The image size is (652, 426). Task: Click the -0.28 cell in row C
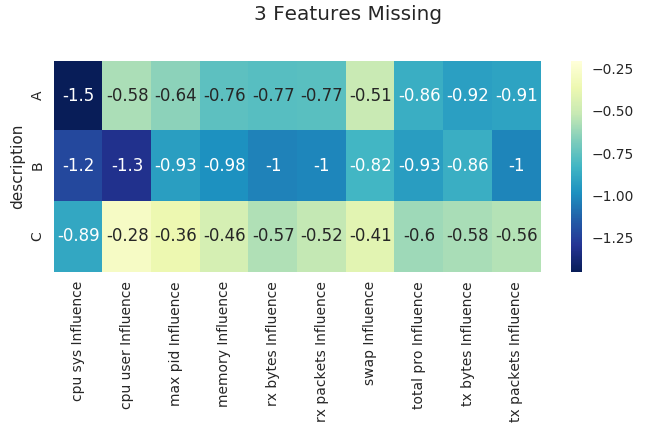click(127, 236)
